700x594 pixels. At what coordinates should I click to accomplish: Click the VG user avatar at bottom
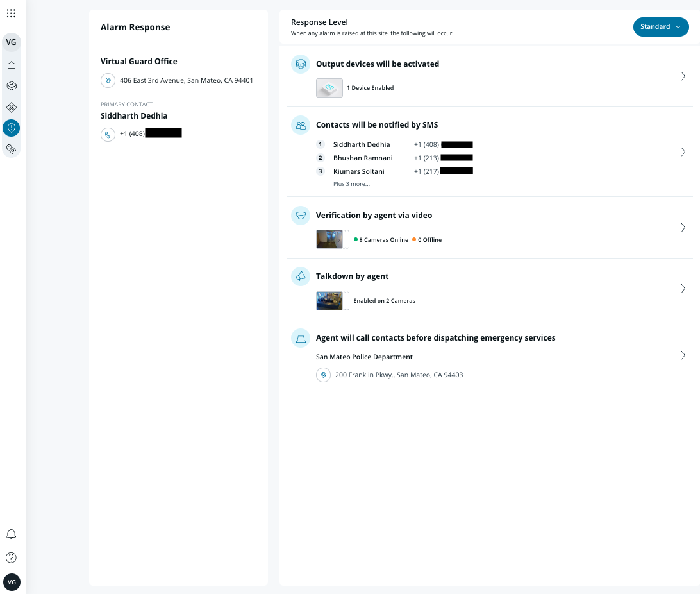[x=12, y=582]
